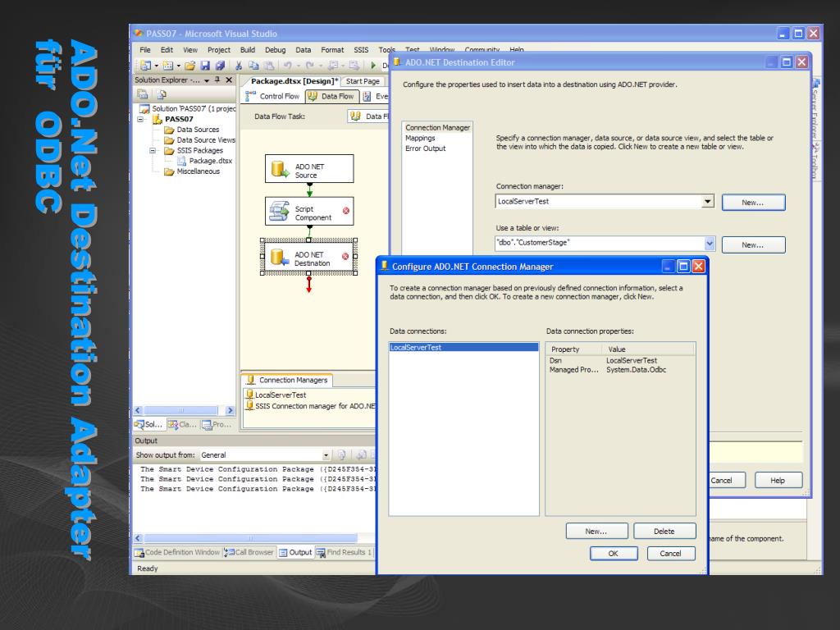The width and height of the screenshot is (840, 630).
Task: Click the Save All toolbar icon
Action: [x=220, y=66]
